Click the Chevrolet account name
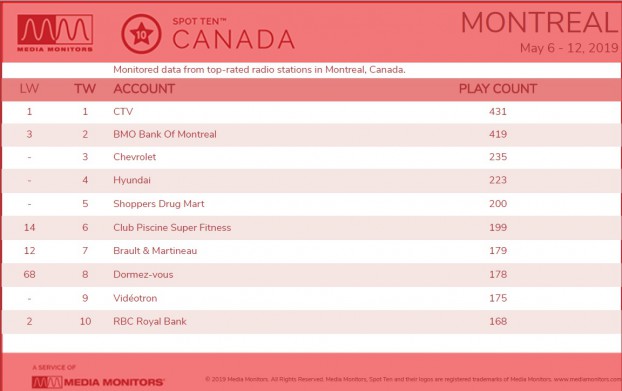This screenshot has width=622, height=391. pyautogui.click(x=134, y=157)
